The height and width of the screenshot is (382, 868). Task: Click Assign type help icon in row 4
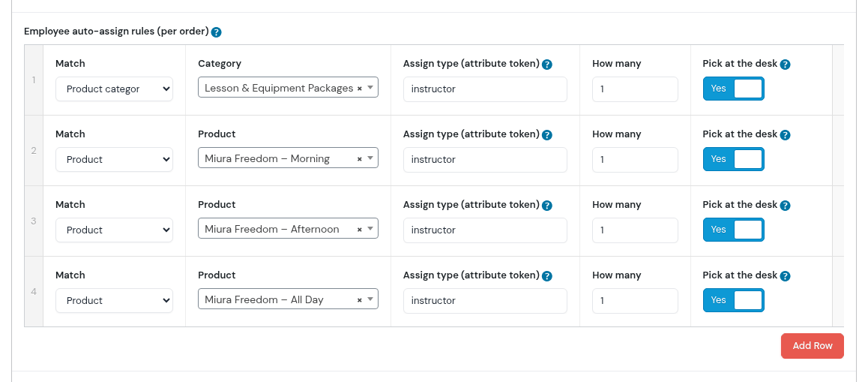pyautogui.click(x=547, y=276)
